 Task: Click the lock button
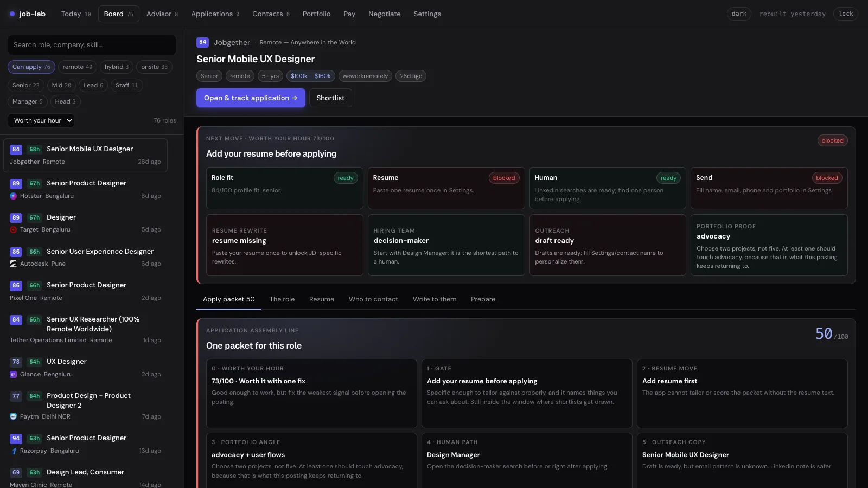[846, 14]
